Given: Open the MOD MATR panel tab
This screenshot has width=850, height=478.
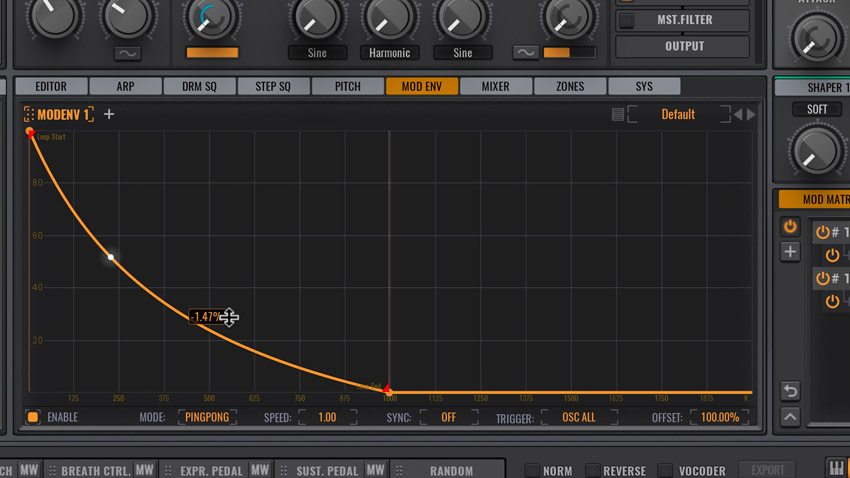Looking at the screenshot, I should pyautogui.click(x=815, y=199).
